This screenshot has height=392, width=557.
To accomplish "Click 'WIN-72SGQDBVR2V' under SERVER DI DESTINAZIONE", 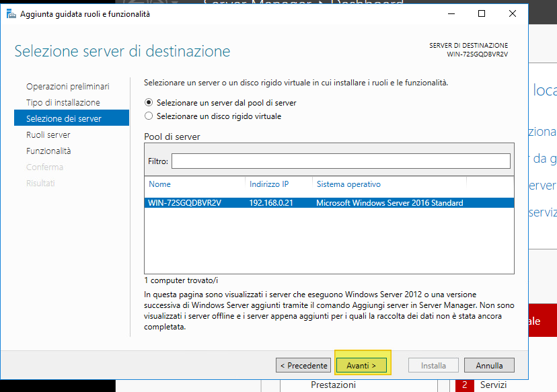I will 478,54.
